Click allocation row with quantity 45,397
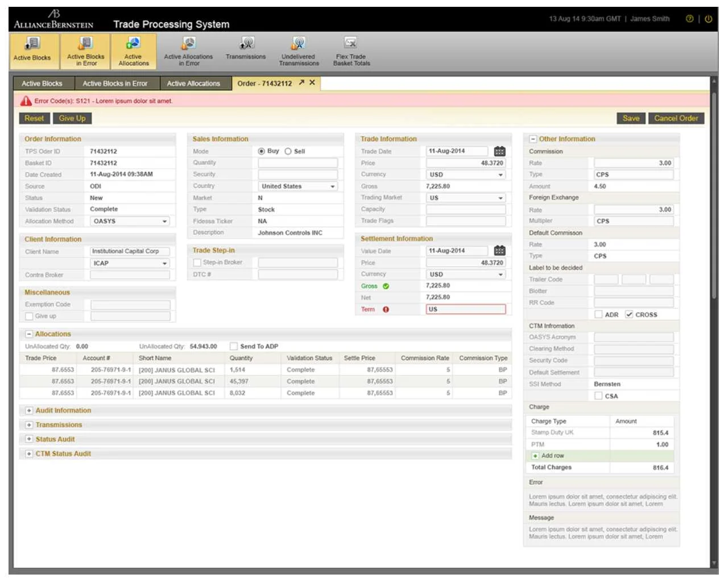The height and width of the screenshot is (582, 728). [x=266, y=381]
